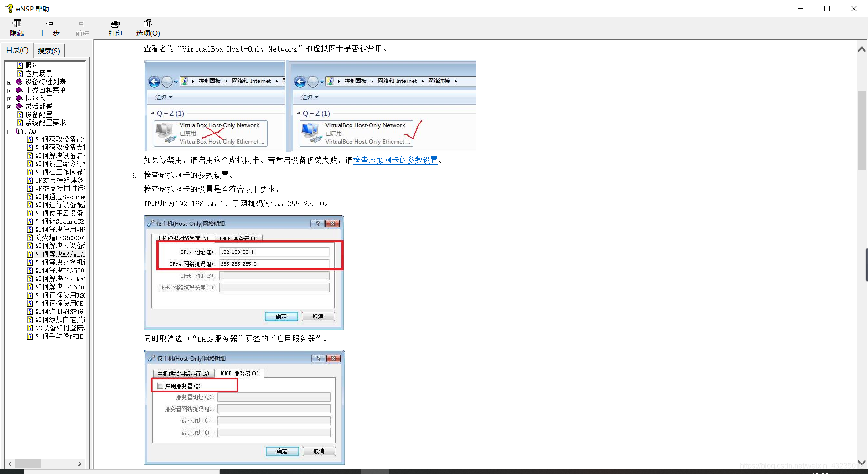The width and height of the screenshot is (868, 474).
Task: Click the topic icon beside 防火墙USG6000V
Action: click(30, 237)
